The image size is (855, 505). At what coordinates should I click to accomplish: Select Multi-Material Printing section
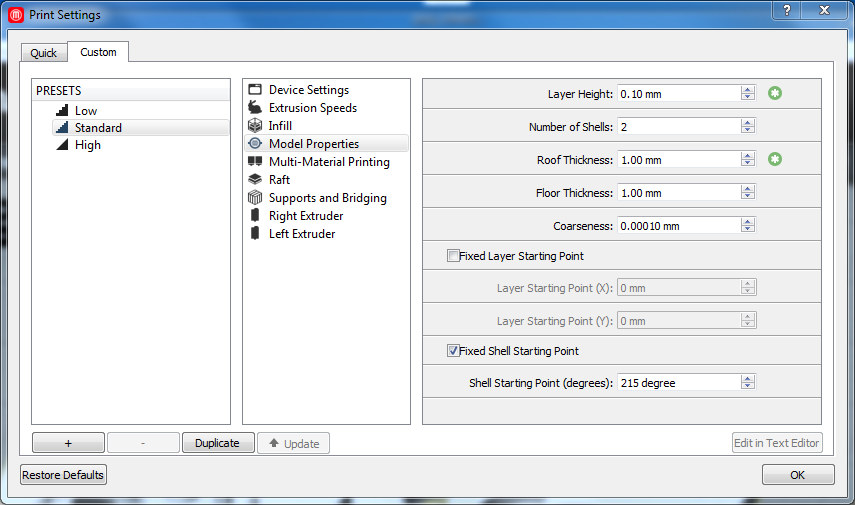(x=326, y=161)
